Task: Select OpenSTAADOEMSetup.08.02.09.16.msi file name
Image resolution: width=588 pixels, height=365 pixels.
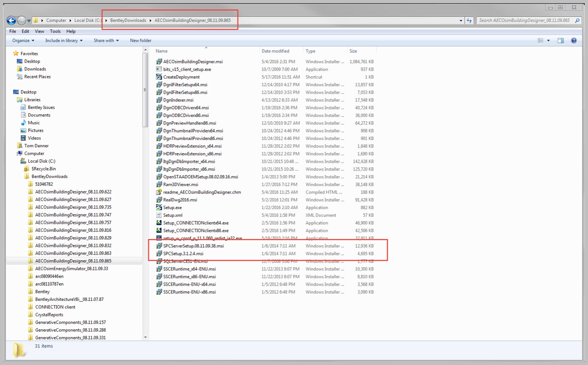Action: point(200,177)
